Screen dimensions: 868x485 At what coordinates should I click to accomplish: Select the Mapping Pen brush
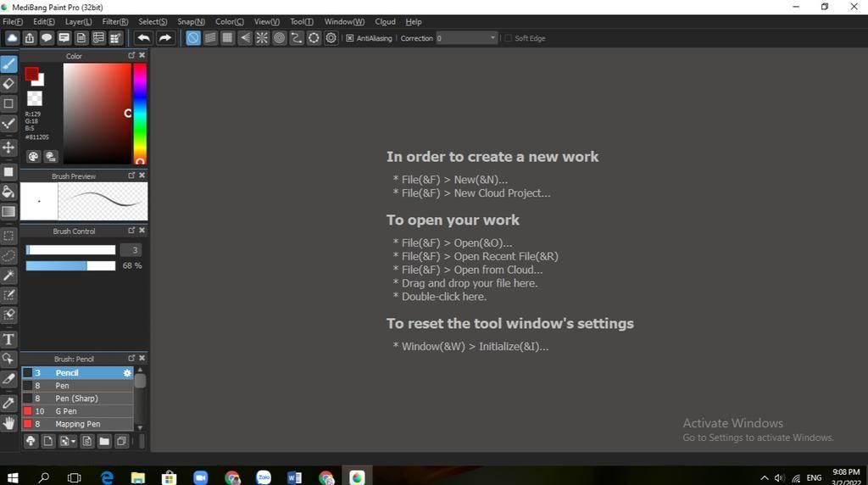pyautogui.click(x=77, y=424)
